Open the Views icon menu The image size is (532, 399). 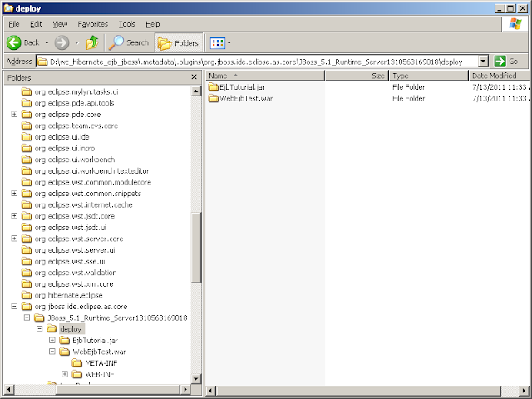pos(217,42)
